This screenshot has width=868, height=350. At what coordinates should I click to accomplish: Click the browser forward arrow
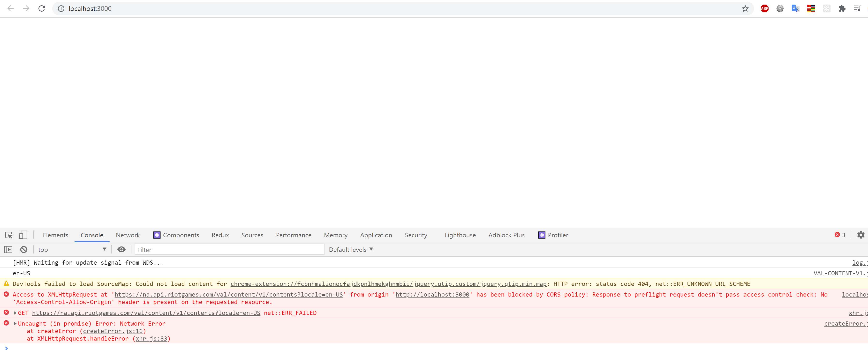click(x=26, y=8)
